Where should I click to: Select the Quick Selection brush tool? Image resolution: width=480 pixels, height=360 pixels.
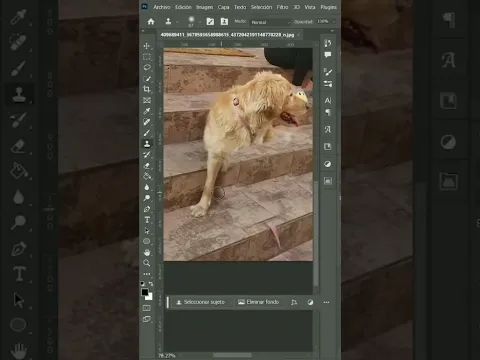147,79
